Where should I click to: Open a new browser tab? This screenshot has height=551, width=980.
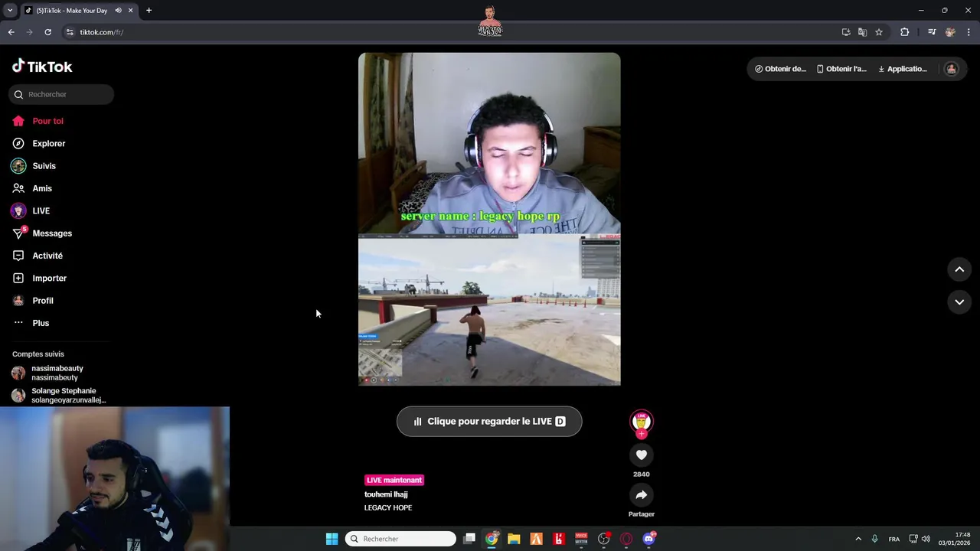pyautogui.click(x=149, y=11)
